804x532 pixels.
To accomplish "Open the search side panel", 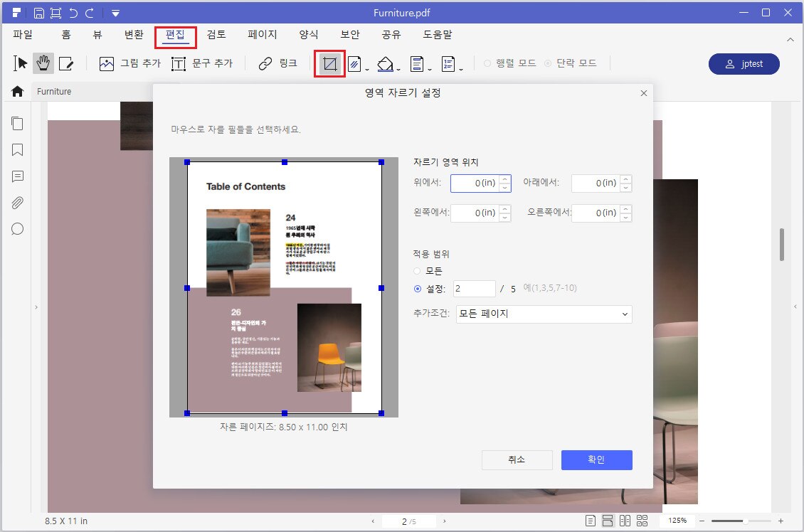I will 18,229.
